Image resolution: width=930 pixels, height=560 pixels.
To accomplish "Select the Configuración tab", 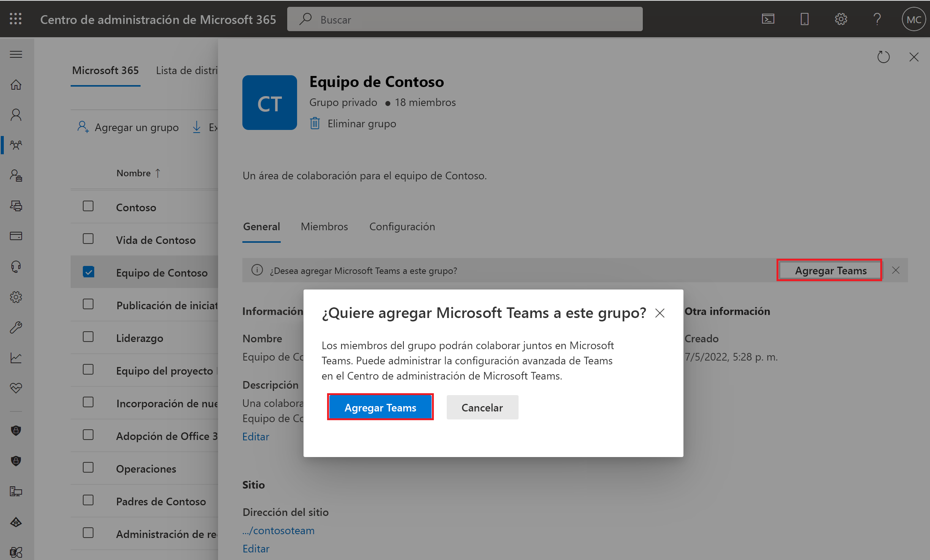I will (x=402, y=227).
